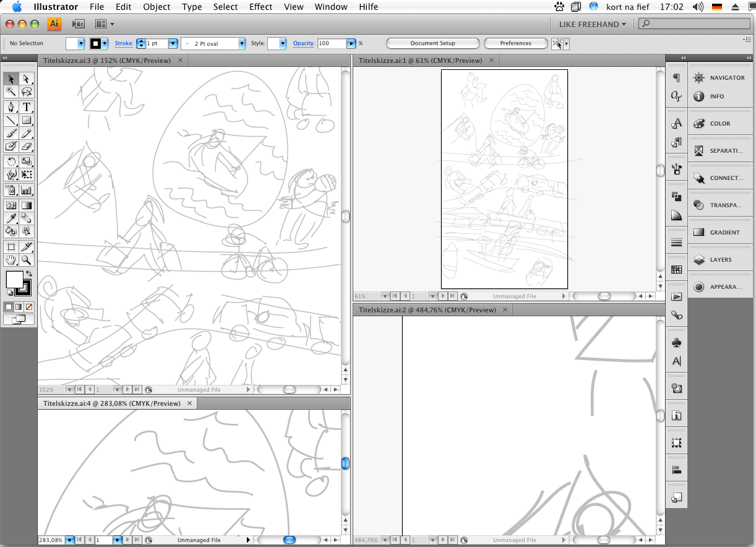Image resolution: width=756 pixels, height=547 pixels.
Task: Click the white Fill color swatch
Action: point(14,280)
